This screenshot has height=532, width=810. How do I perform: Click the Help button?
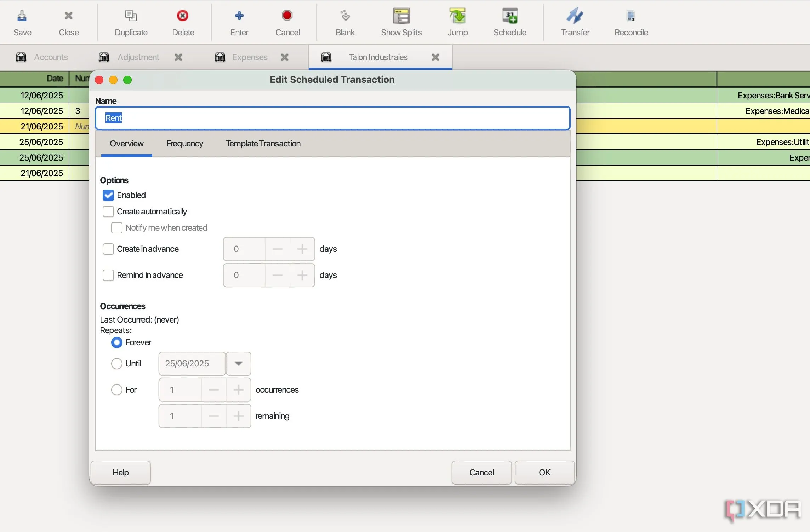tap(121, 473)
